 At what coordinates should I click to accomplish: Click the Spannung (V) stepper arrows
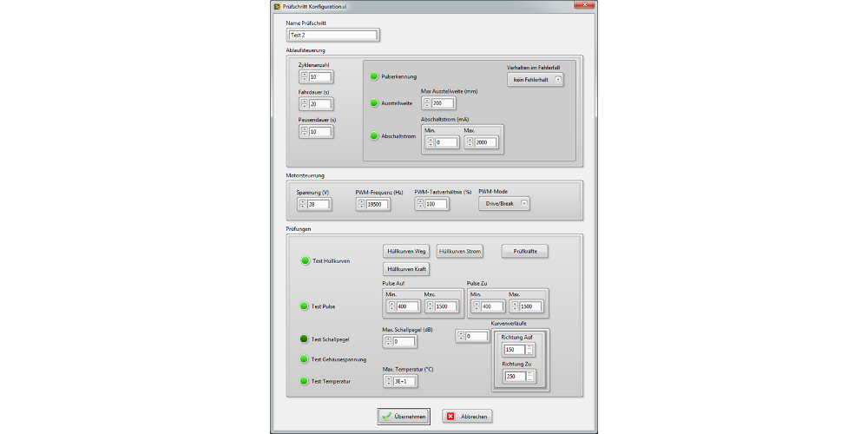(x=302, y=204)
